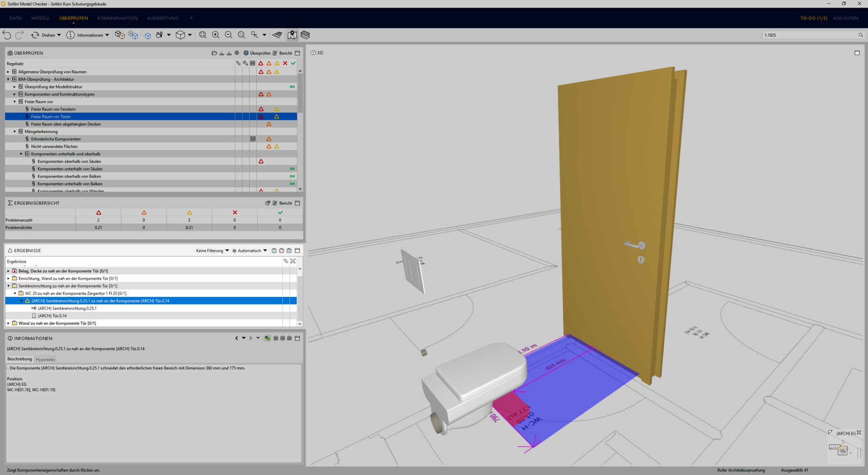Go back in Informationen panel history
This screenshot has height=475, width=868.
(x=236, y=339)
